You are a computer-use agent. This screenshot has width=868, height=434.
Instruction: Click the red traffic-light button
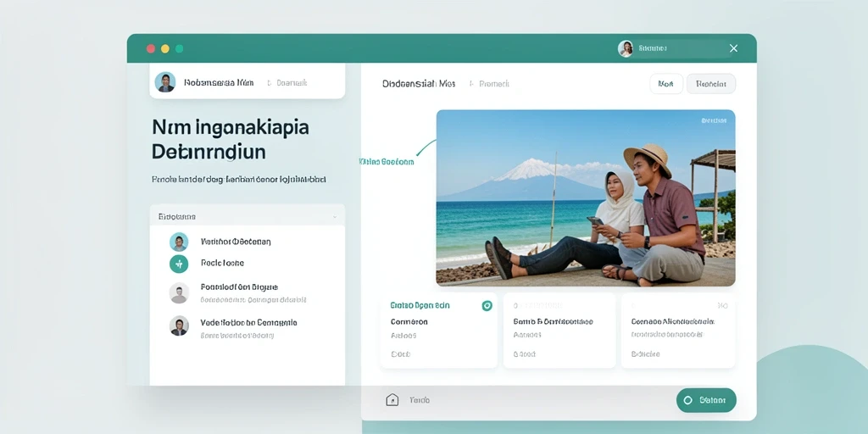(x=151, y=48)
